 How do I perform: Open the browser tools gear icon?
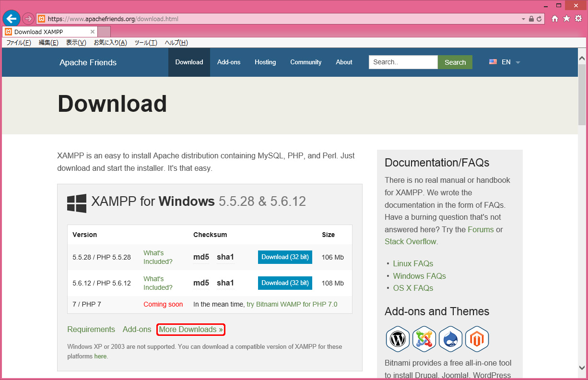point(578,19)
